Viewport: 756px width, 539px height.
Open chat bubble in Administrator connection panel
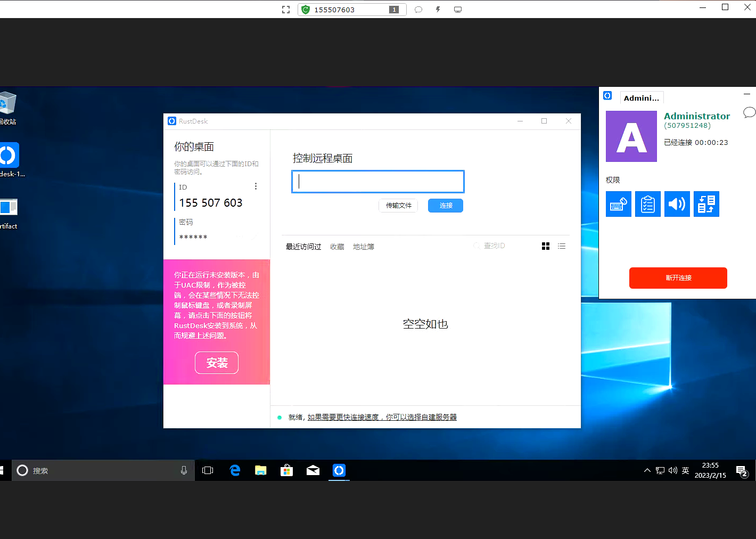tap(749, 112)
